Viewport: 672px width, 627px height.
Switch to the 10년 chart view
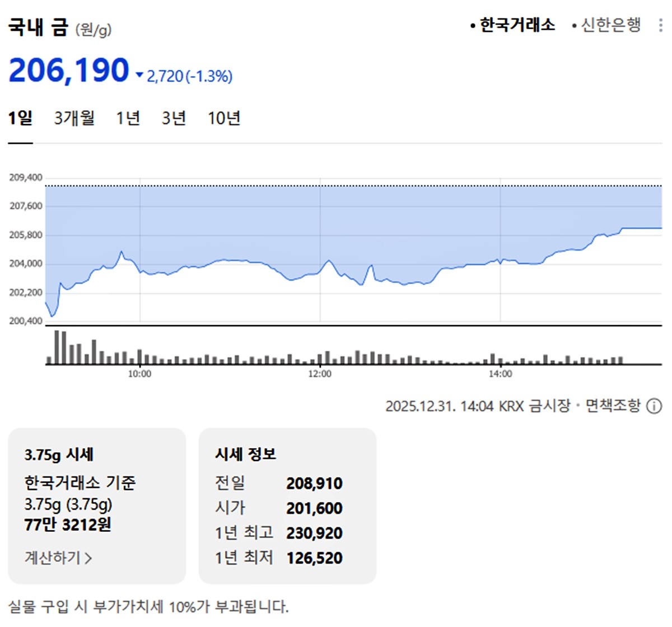point(225,118)
